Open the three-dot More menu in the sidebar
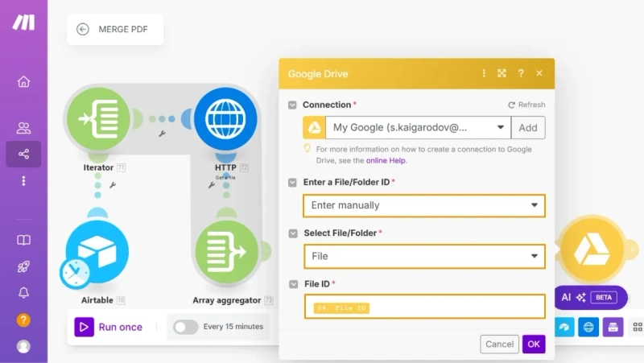The width and height of the screenshot is (644, 363). [x=23, y=181]
